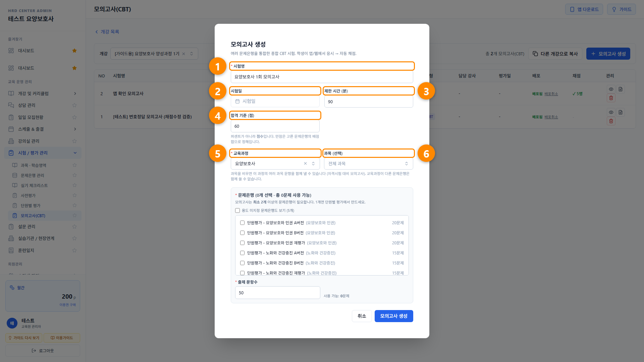Click the 합격 기준 (점) input showing 60
This screenshot has width=644, height=362.
coord(275,126)
